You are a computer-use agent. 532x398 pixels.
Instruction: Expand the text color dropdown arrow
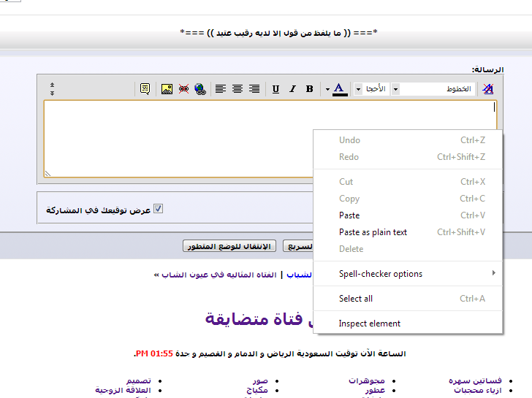328,89
